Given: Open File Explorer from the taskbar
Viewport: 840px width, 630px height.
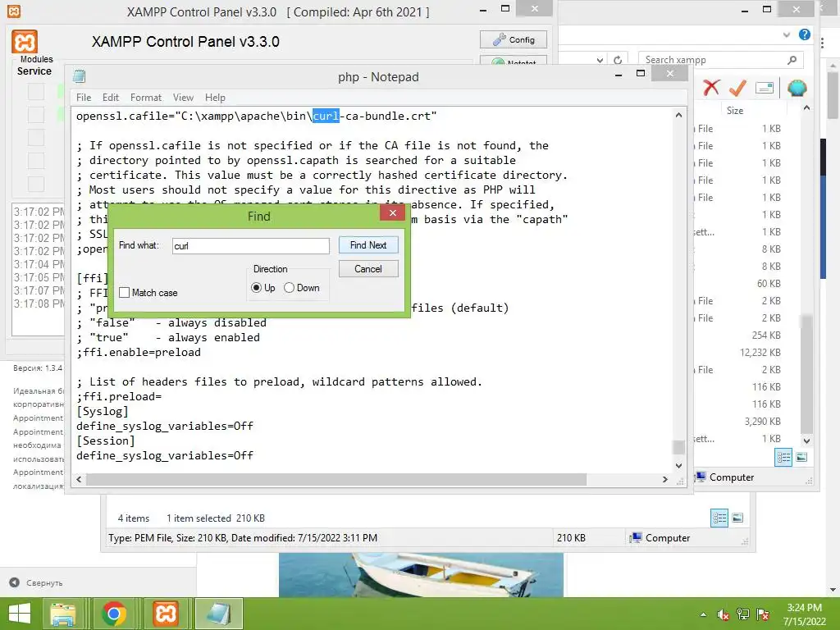Looking at the screenshot, I should (x=63, y=614).
